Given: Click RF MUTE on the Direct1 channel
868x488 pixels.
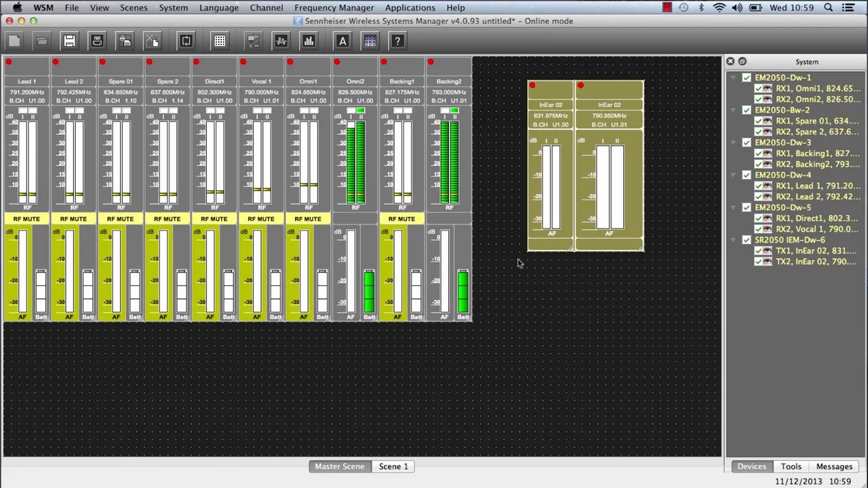Looking at the screenshot, I should pos(214,219).
